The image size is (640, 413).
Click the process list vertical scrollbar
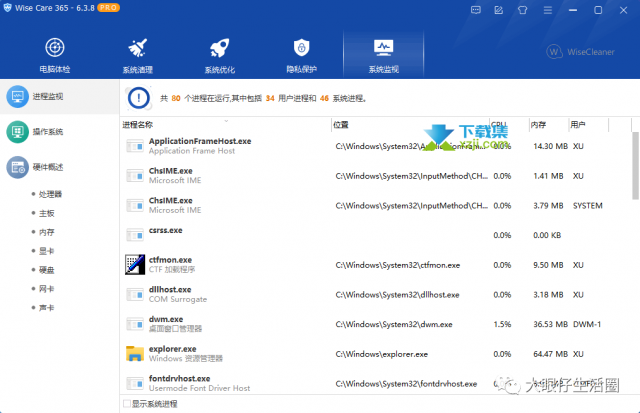(x=635, y=165)
